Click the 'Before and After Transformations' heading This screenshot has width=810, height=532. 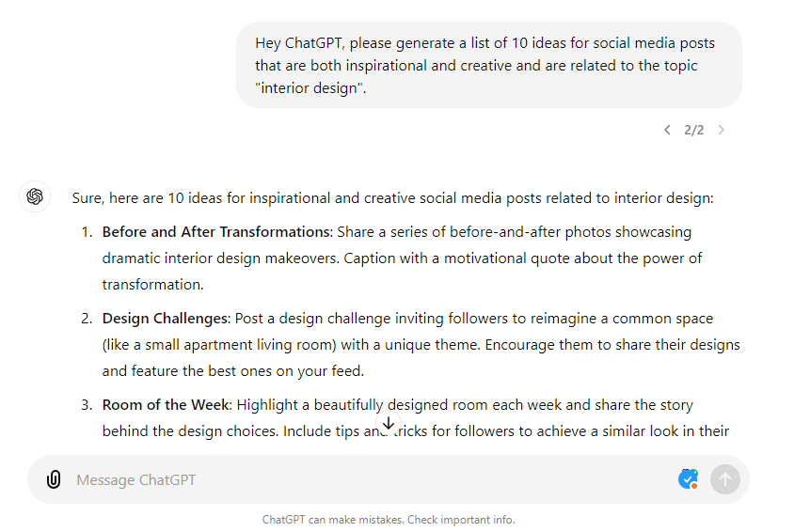[216, 232]
